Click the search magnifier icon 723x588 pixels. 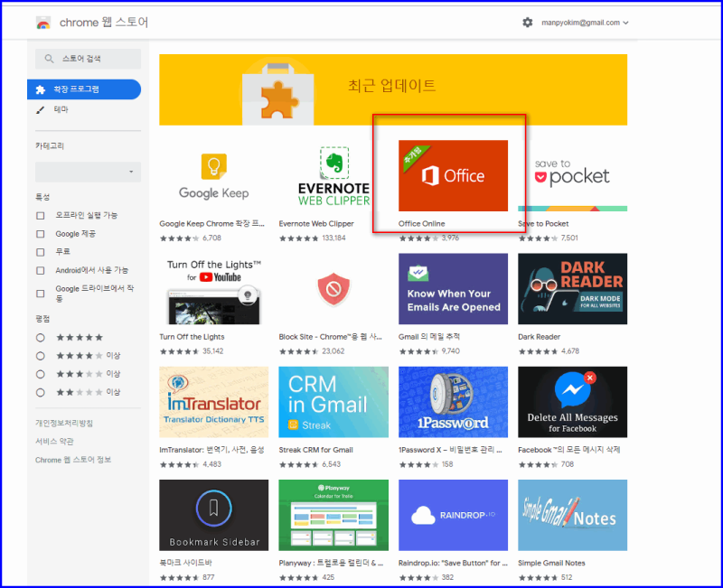click(49, 59)
